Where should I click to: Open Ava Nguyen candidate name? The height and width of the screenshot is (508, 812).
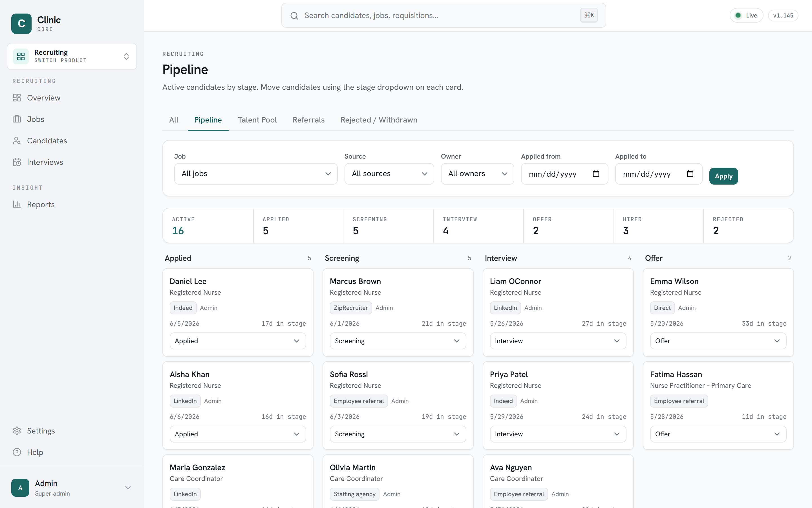[511, 467]
